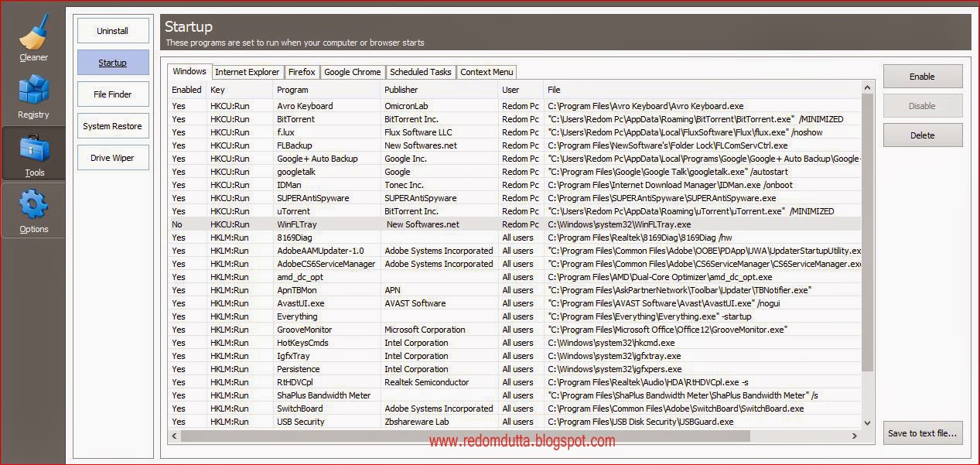Select the AdobeAAMUpdater-1.0 entry
The height and width of the screenshot is (465, 980).
(x=515, y=251)
